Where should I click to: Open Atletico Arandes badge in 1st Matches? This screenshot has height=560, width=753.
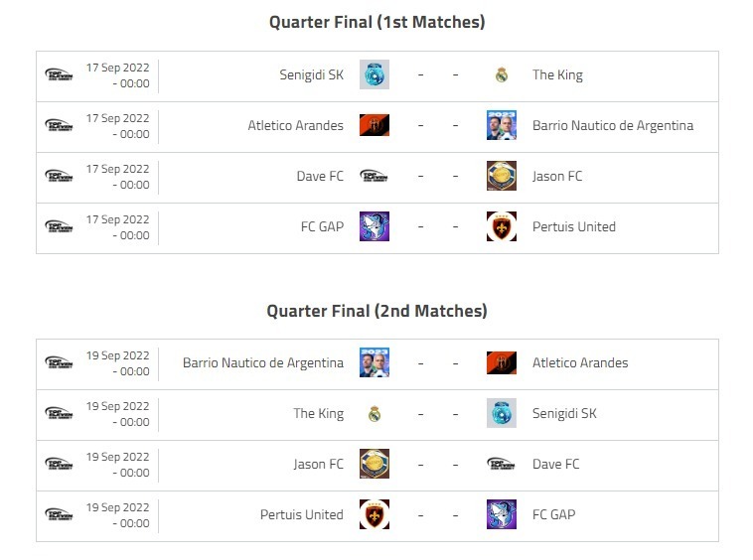(374, 125)
